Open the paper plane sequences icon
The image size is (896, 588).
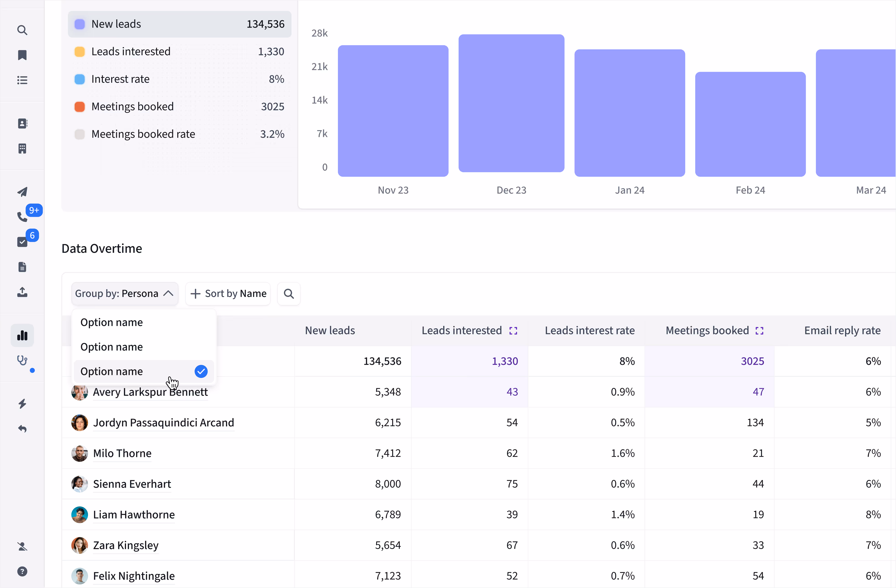[x=22, y=192]
